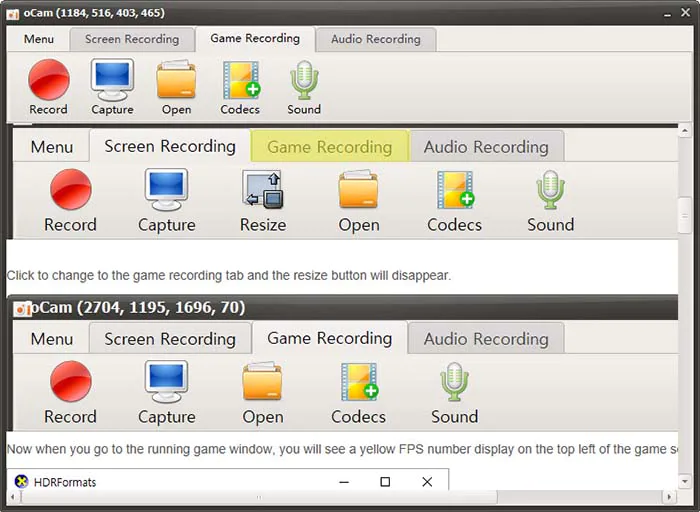Click the oCam icon in embedded dark title bar

[21, 308]
